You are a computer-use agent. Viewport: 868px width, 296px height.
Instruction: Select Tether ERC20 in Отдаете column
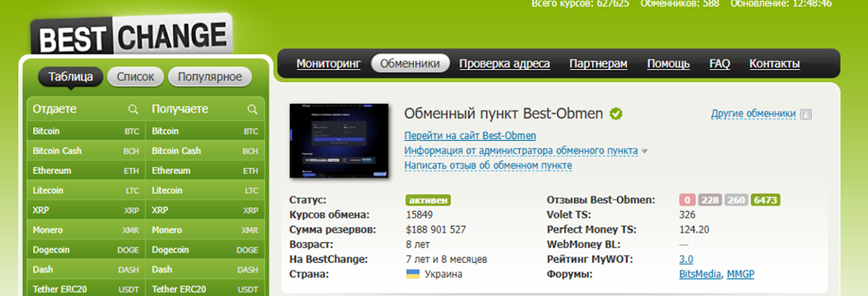(x=86, y=289)
